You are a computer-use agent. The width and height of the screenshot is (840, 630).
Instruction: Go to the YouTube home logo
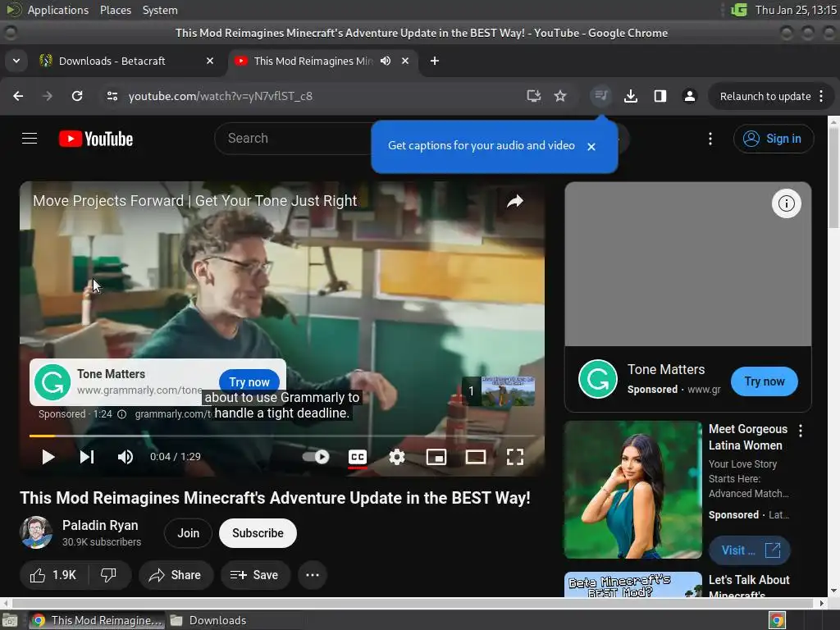96,139
